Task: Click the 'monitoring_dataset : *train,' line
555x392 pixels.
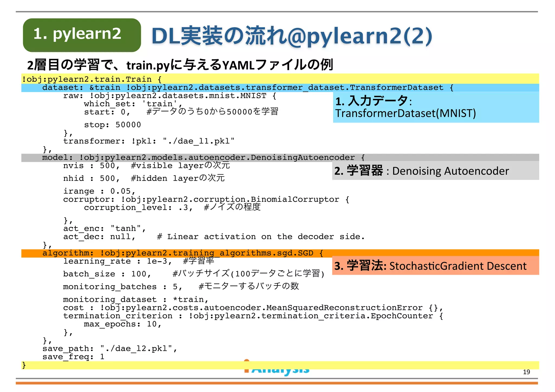Action: [136, 299]
